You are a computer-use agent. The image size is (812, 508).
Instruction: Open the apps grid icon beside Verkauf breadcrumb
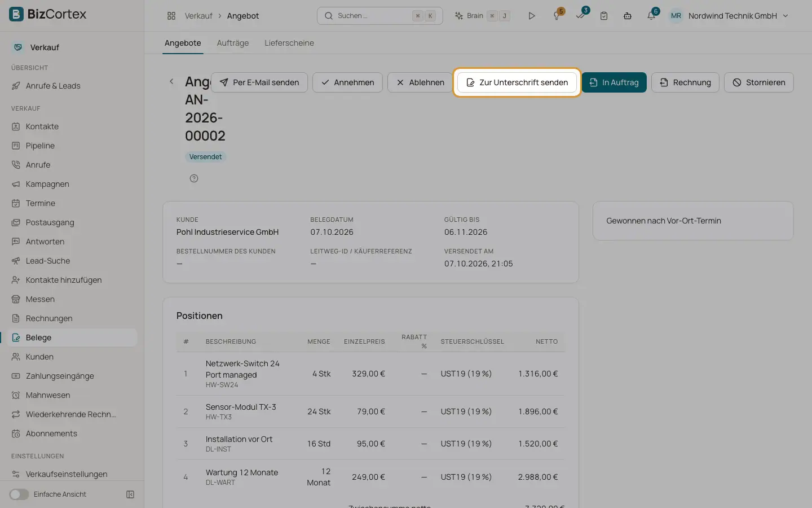pyautogui.click(x=171, y=16)
